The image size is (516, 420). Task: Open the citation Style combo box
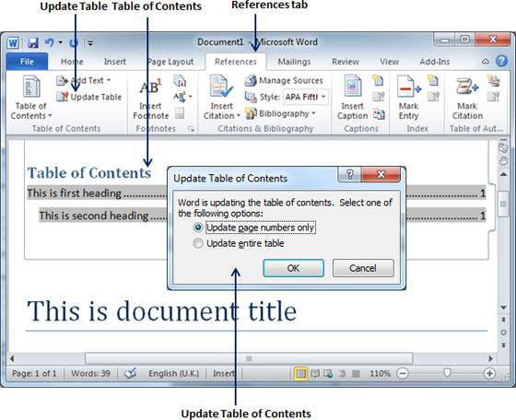tap(305, 97)
